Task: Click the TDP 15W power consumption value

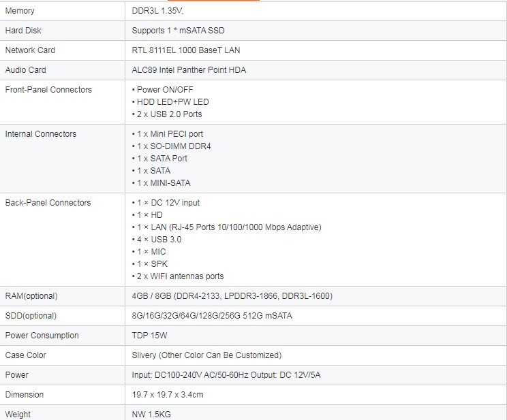Action: tap(149, 336)
